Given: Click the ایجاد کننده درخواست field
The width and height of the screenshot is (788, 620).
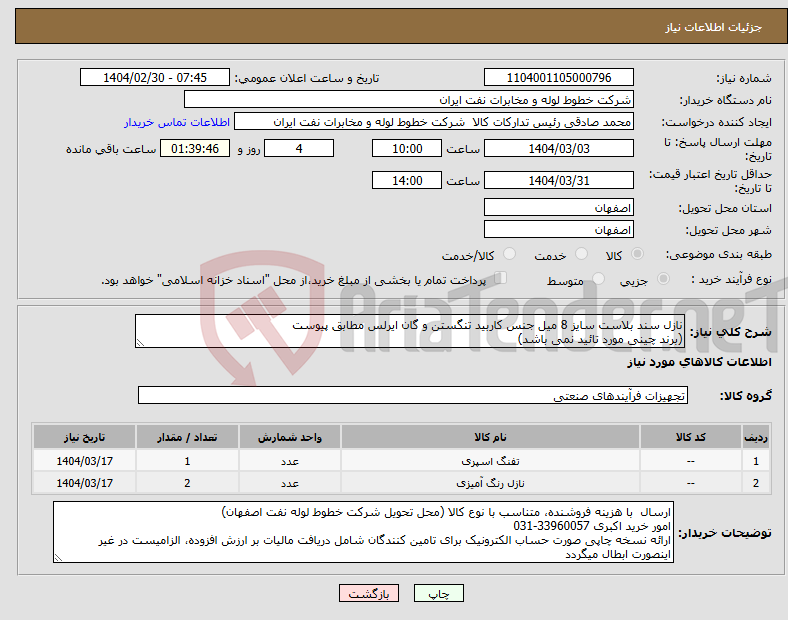Looking at the screenshot, I should [434, 122].
